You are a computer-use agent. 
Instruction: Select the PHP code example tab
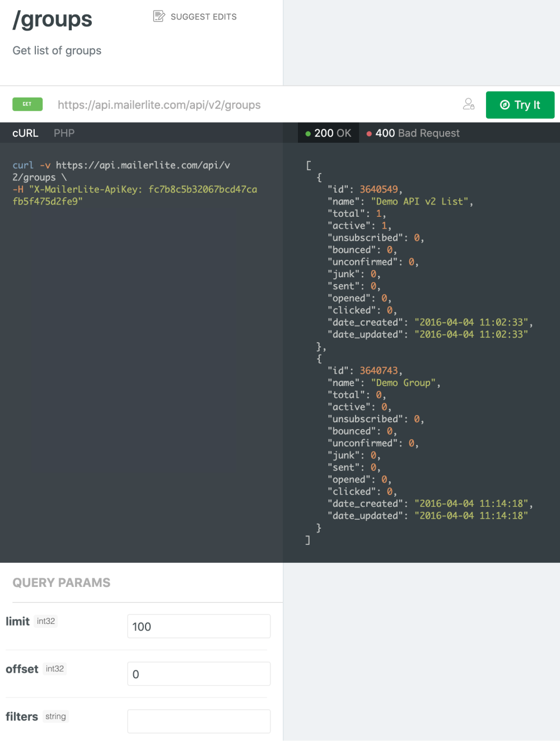point(64,133)
